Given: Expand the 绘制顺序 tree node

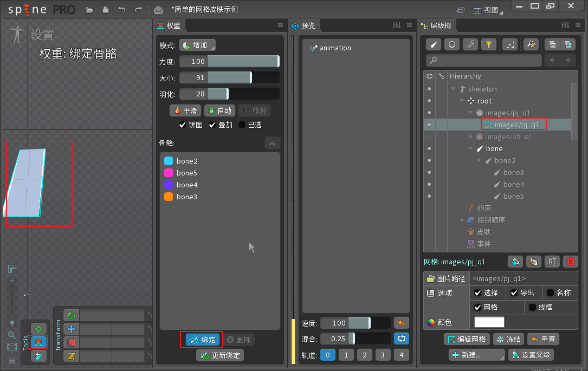Looking at the screenshot, I should [x=462, y=220].
